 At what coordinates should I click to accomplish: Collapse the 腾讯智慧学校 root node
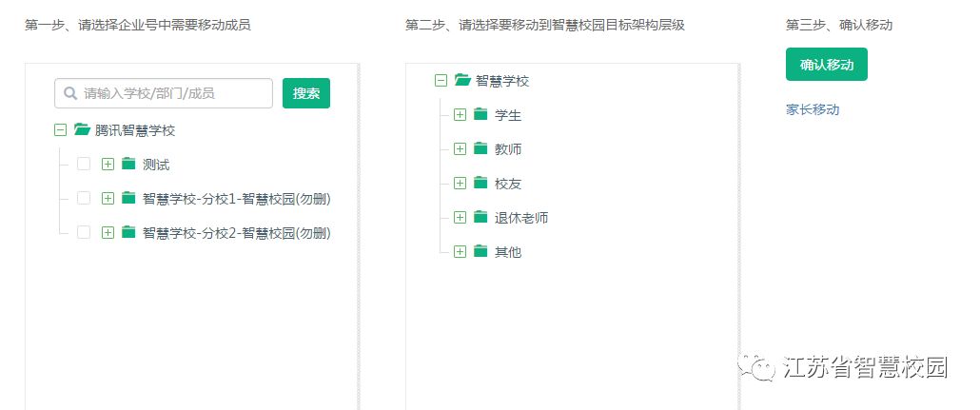point(60,130)
